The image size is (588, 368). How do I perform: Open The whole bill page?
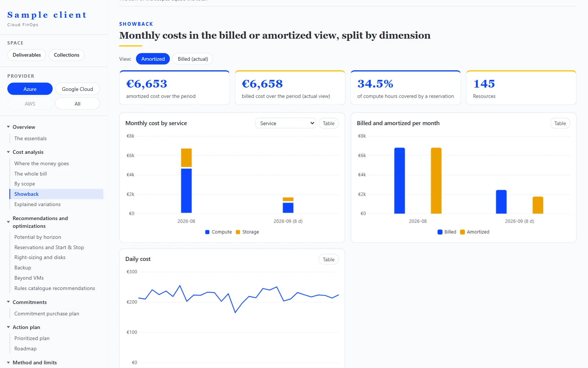[x=31, y=174]
